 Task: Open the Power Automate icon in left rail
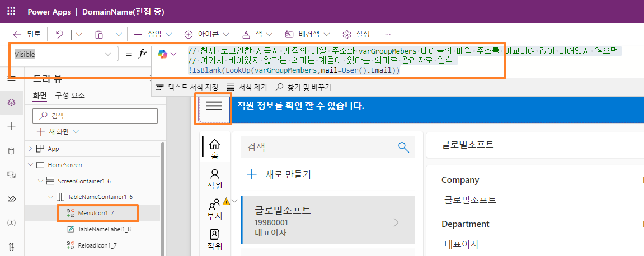click(12, 199)
